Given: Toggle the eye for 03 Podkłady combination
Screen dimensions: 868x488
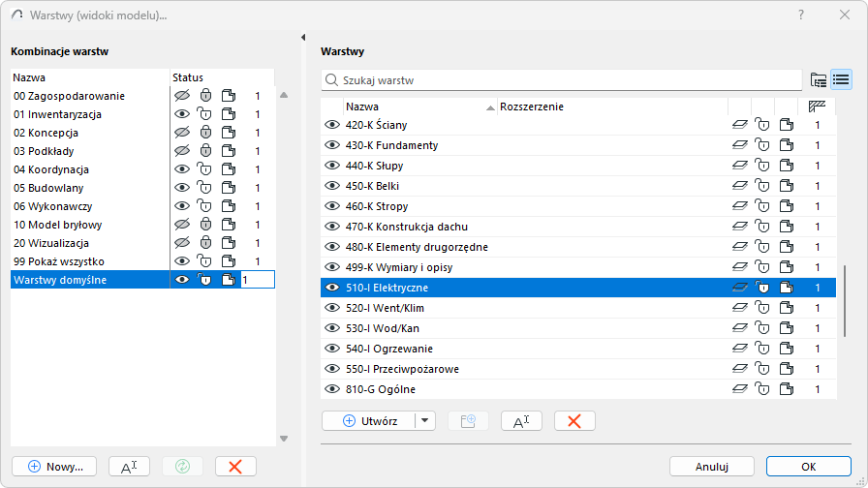Looking at the screenshot, I should point(181,151).
